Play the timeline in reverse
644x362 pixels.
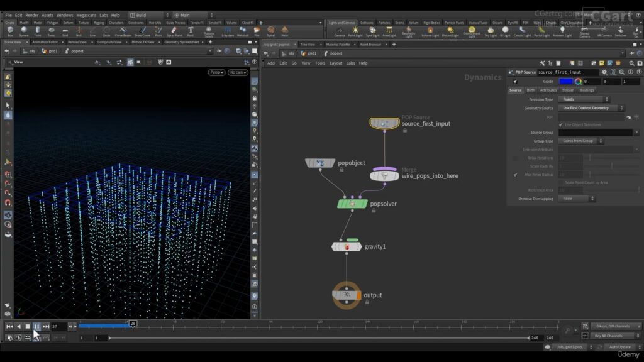[18, 326]
